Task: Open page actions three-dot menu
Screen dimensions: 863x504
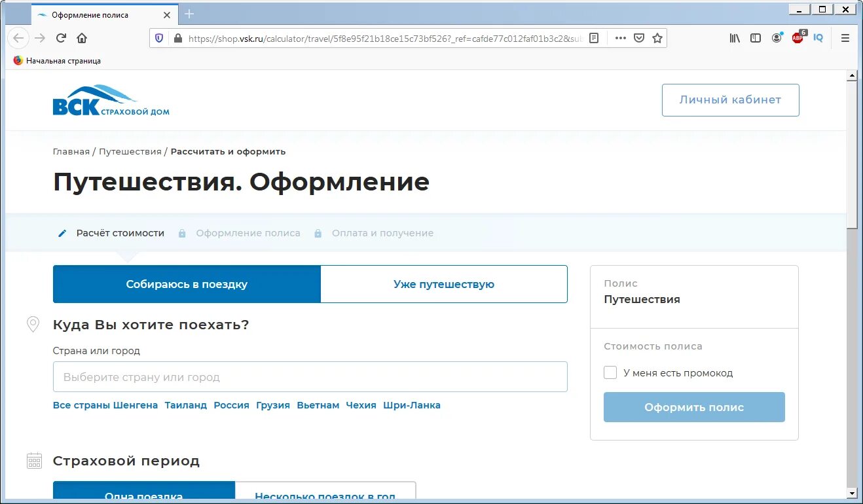Action: 621,38
